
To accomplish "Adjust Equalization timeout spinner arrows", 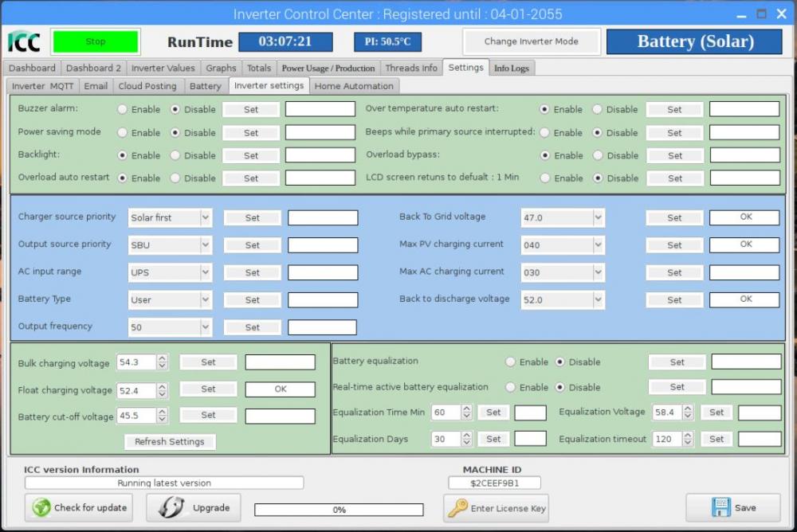I will pyautogui.click(x=688, y=439).
